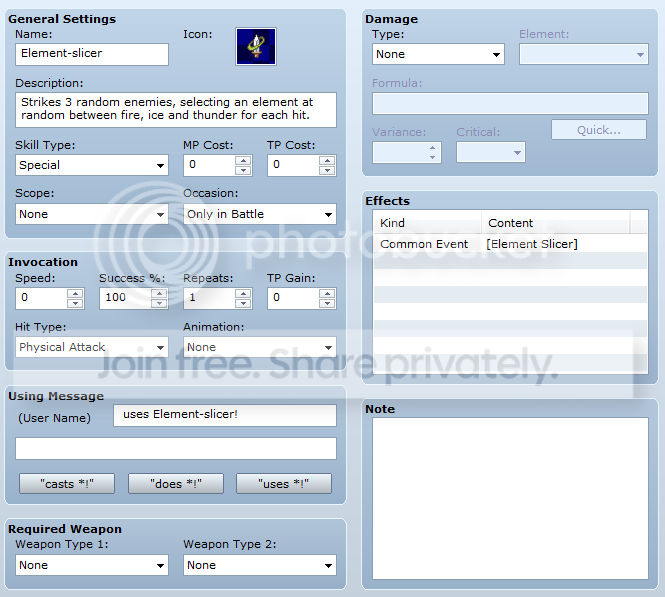Select the Common Event effect row
The height and width of the screenshot is (597, 665).
(510, 244)
